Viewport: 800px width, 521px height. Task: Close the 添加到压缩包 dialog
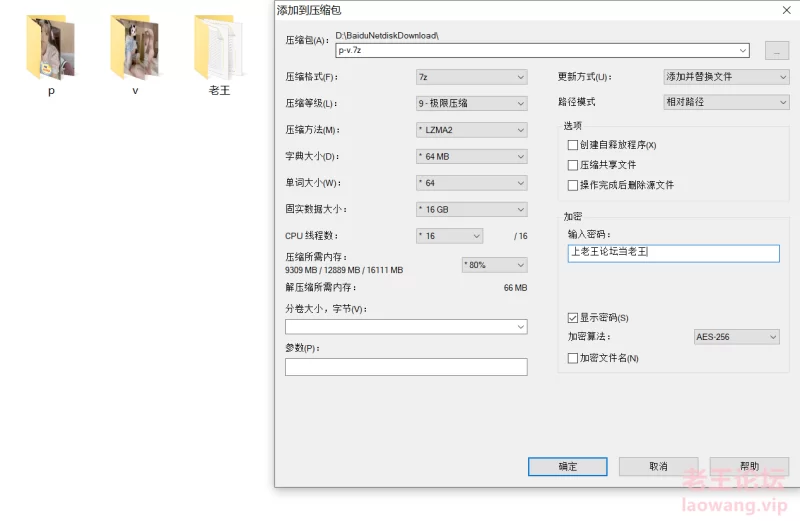tap(786, 10)
